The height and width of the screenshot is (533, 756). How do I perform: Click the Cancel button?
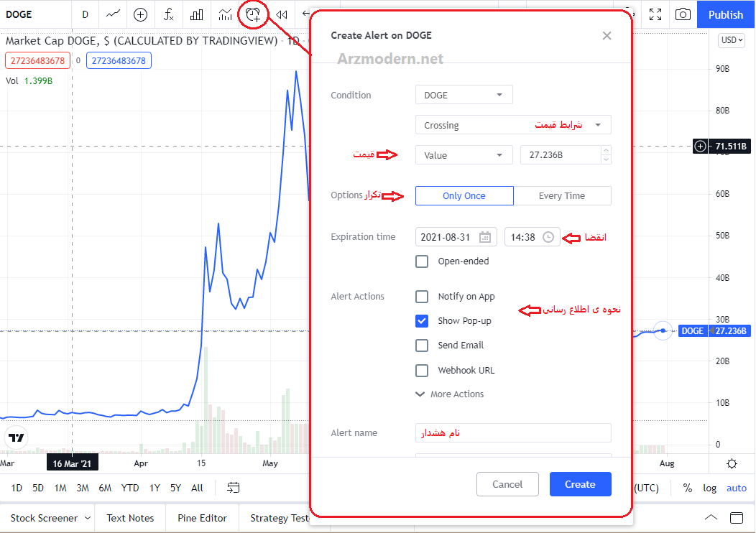tap(507, 484)
